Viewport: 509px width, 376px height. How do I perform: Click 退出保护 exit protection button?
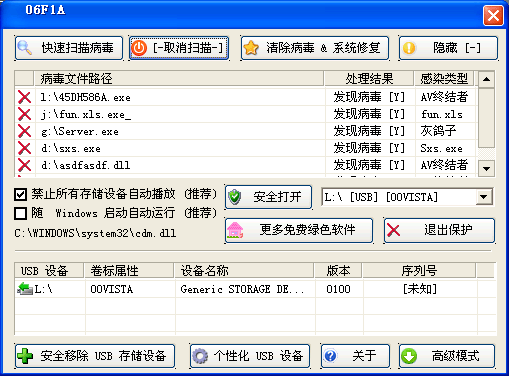439,230
